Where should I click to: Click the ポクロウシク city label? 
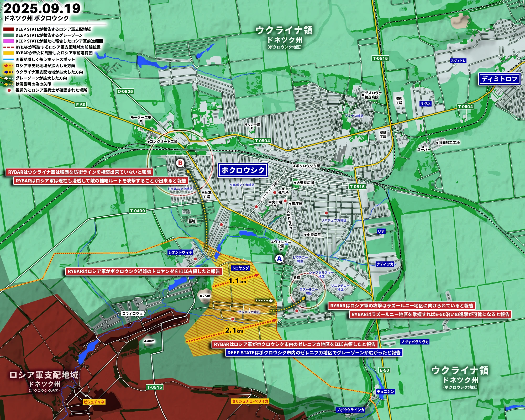243,170
